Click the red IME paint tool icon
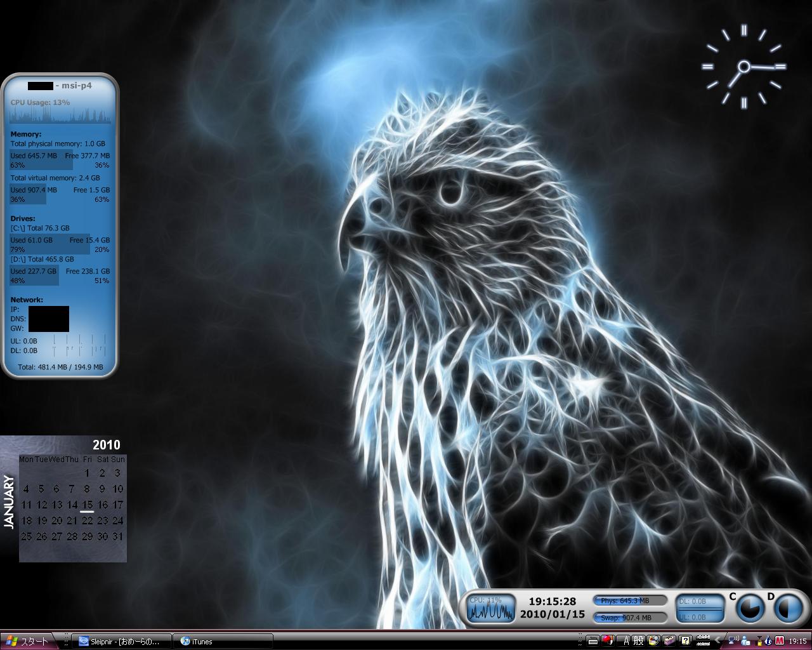 607,641
